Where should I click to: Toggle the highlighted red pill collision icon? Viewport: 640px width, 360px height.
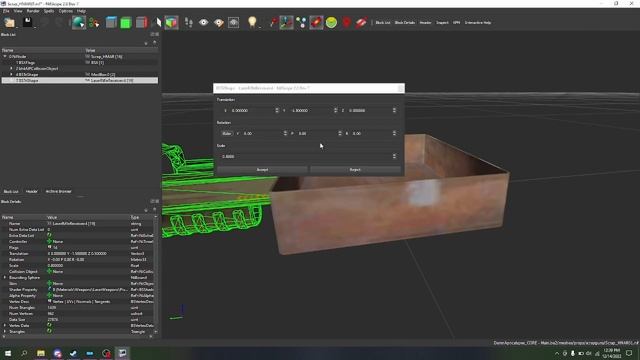tap(316, 22)
